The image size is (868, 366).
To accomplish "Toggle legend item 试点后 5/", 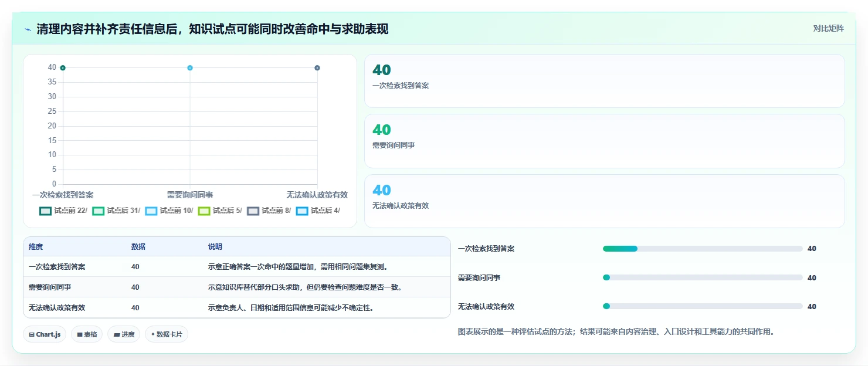I will tap(220, 211).
